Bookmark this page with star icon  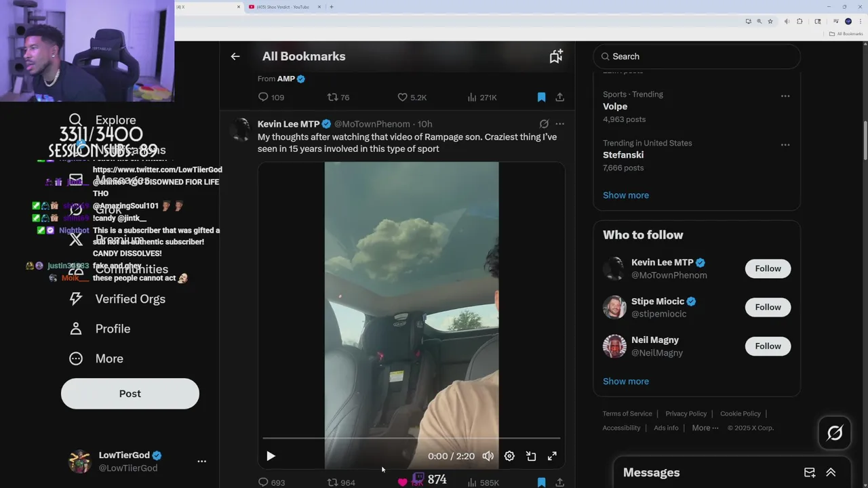tap(770, 21)
